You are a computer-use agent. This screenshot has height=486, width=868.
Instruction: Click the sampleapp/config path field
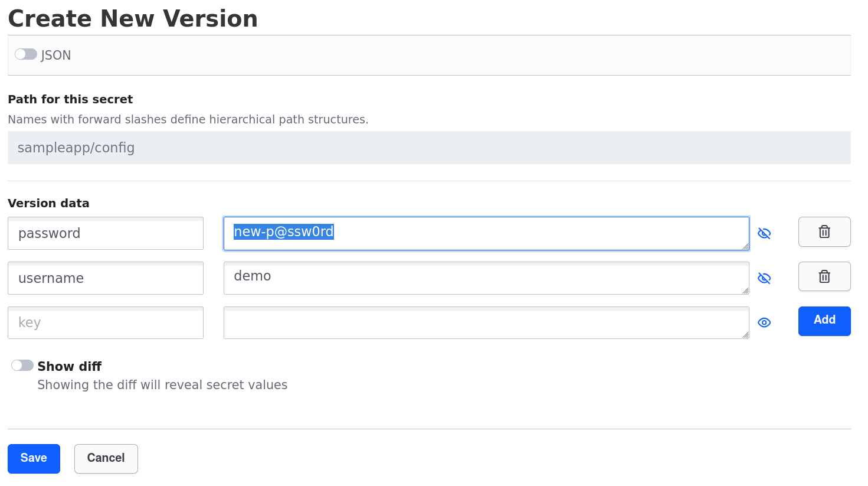[x=429, y=148]
